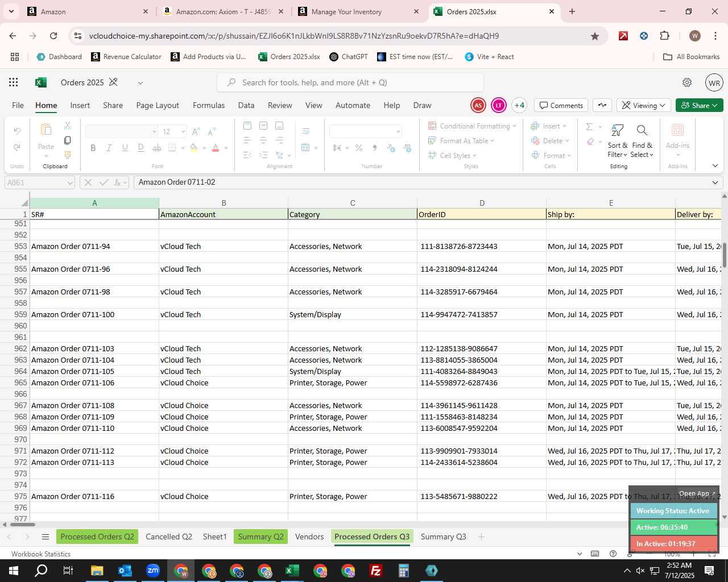Expand the Format As Table dropdown

tap(493, 141)
